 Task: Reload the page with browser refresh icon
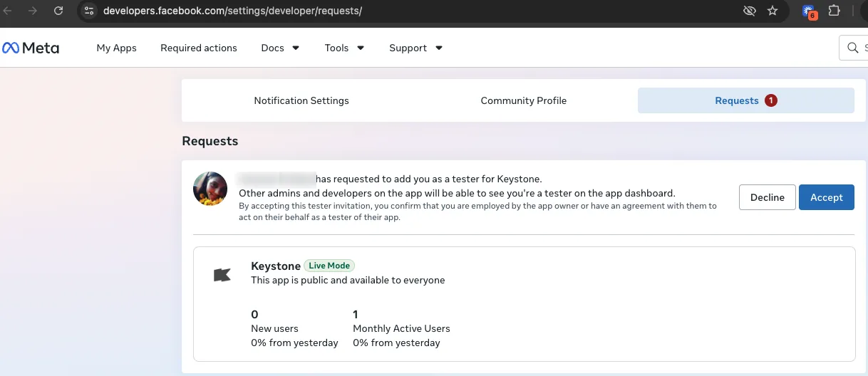[58, 11]
